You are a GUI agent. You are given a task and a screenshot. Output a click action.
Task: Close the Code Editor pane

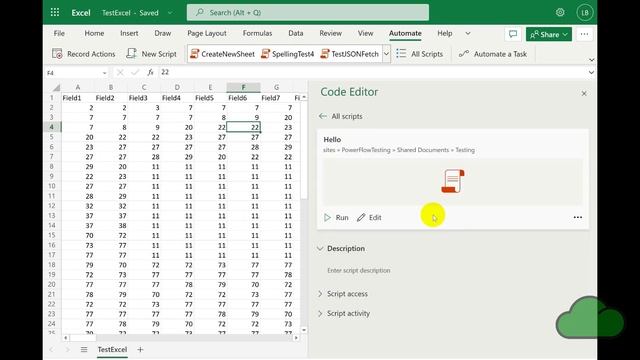[584, 93]
